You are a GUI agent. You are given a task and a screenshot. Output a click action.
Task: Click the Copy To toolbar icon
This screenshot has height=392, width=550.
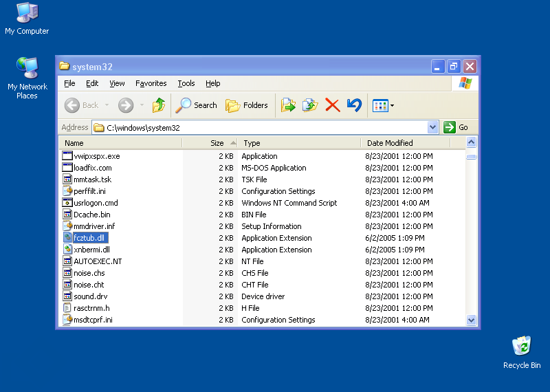(310, 105)
